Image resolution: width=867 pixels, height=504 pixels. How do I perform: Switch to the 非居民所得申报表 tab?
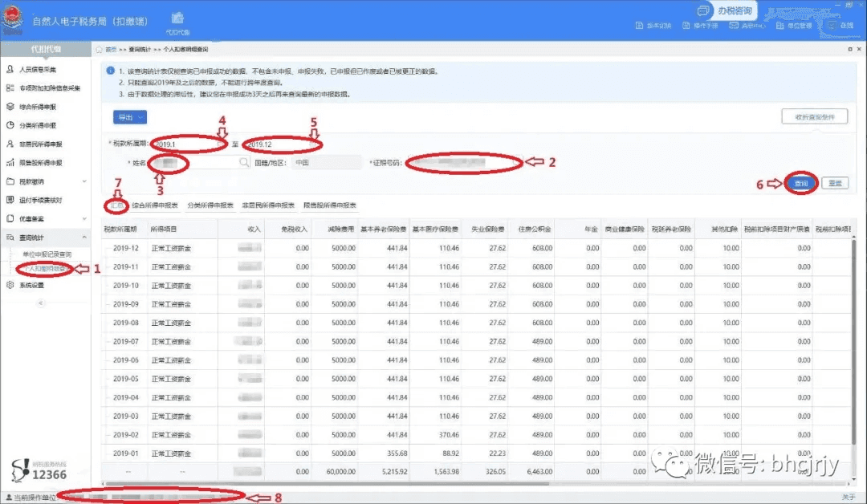[268, 205]
